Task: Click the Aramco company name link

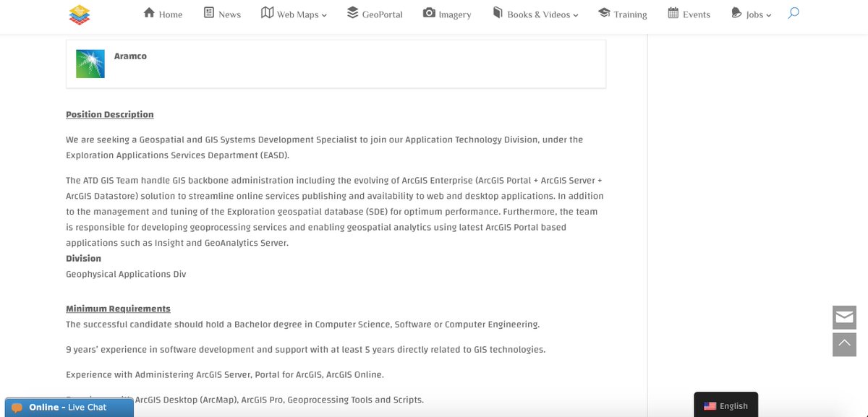Action: coord(130,56)
